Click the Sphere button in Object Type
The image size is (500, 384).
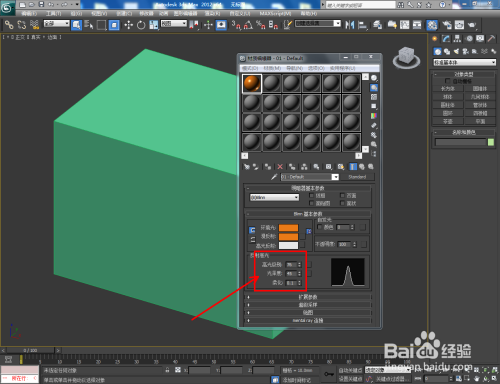tap(448, 97)
